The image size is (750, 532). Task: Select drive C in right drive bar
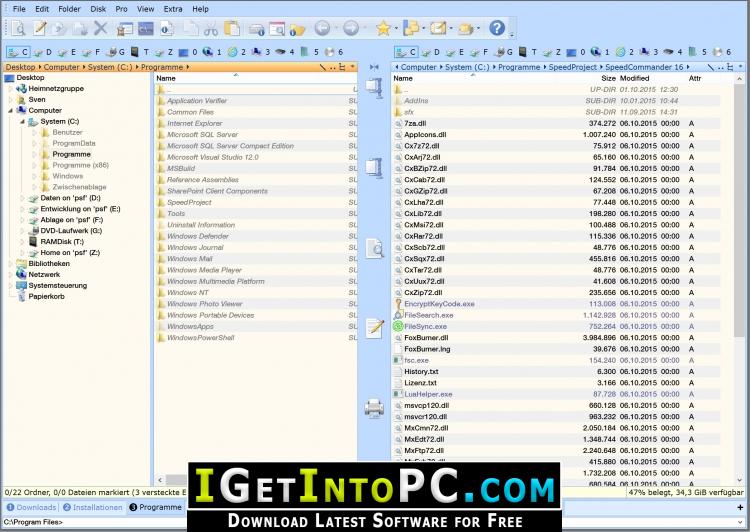(407, 52)
